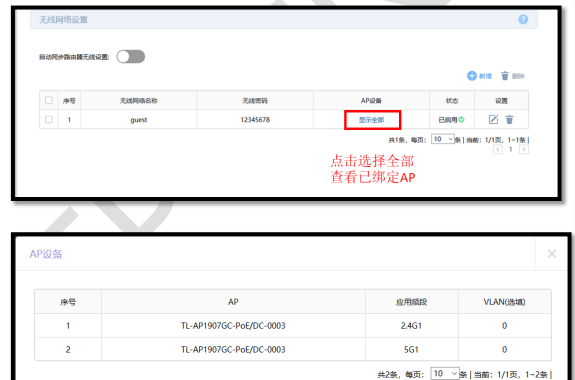Viewport: 575px width, 380px height.
Task: Select page number 1 in pagination
Action: coord(510,149)
